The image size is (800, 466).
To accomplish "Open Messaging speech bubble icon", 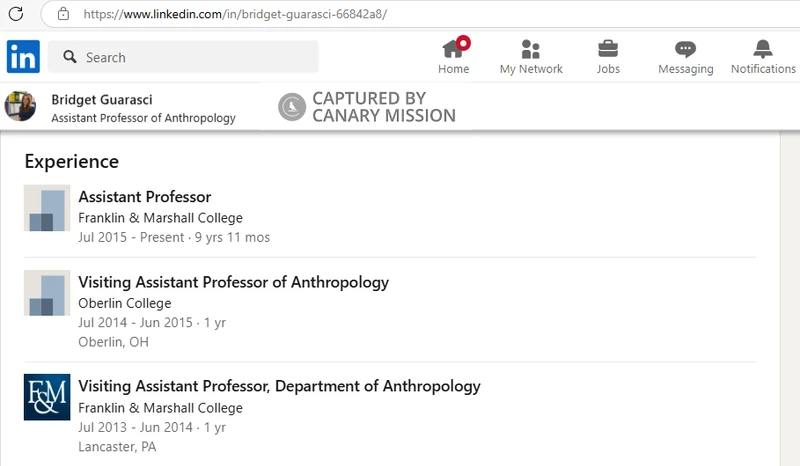I will click(685, 49).
